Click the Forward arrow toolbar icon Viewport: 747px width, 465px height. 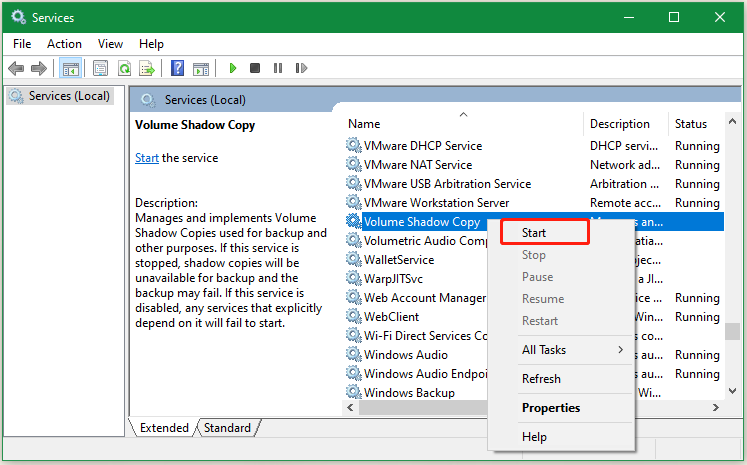[x=39, y=68]
